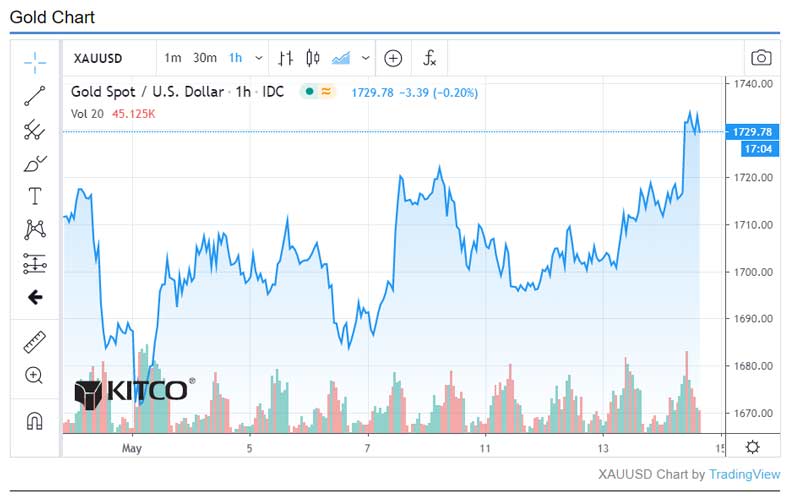
Task: Open the chart patterns tool
Action: pos(35,229)
